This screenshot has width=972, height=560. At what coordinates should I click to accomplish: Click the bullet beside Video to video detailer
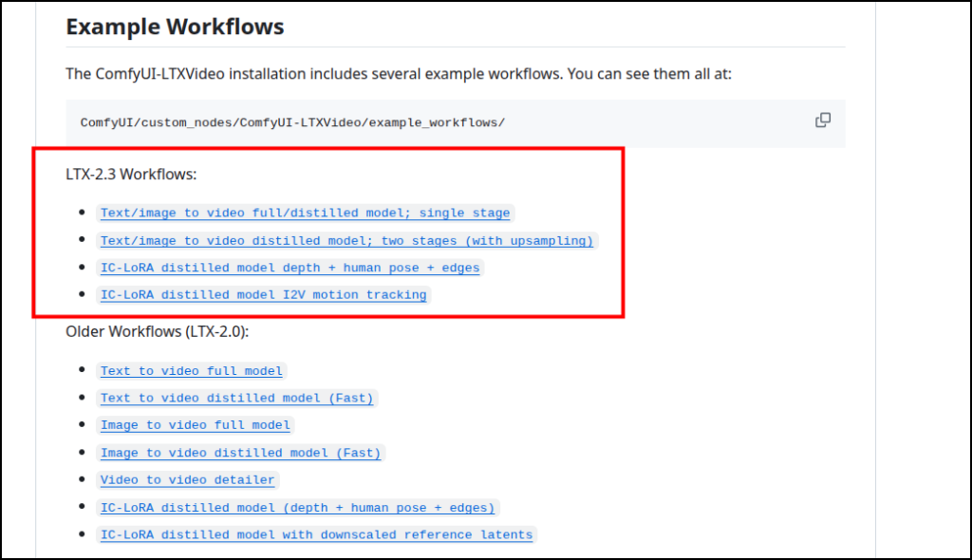[85, 480]
